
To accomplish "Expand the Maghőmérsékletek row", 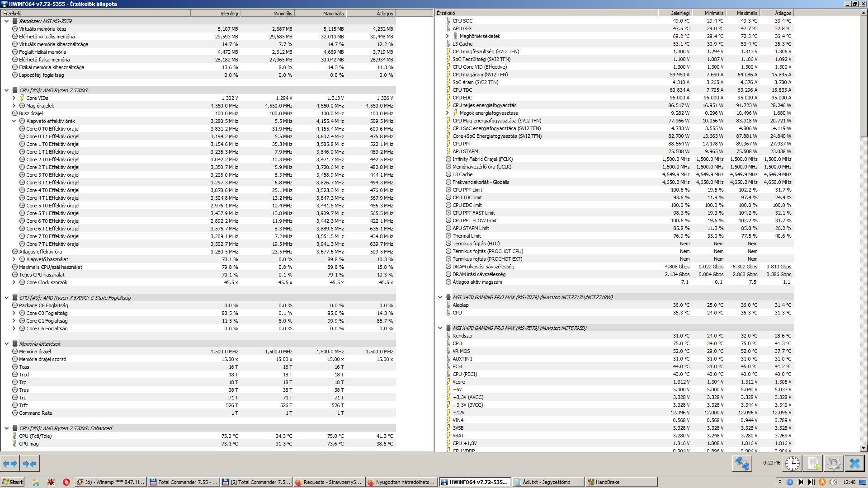I will 448,36.
